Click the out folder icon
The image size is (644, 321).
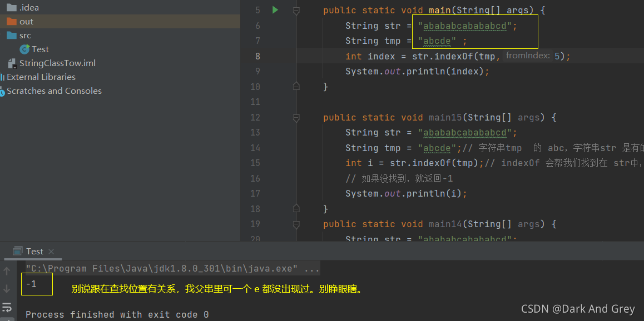[x=12, y=21]
